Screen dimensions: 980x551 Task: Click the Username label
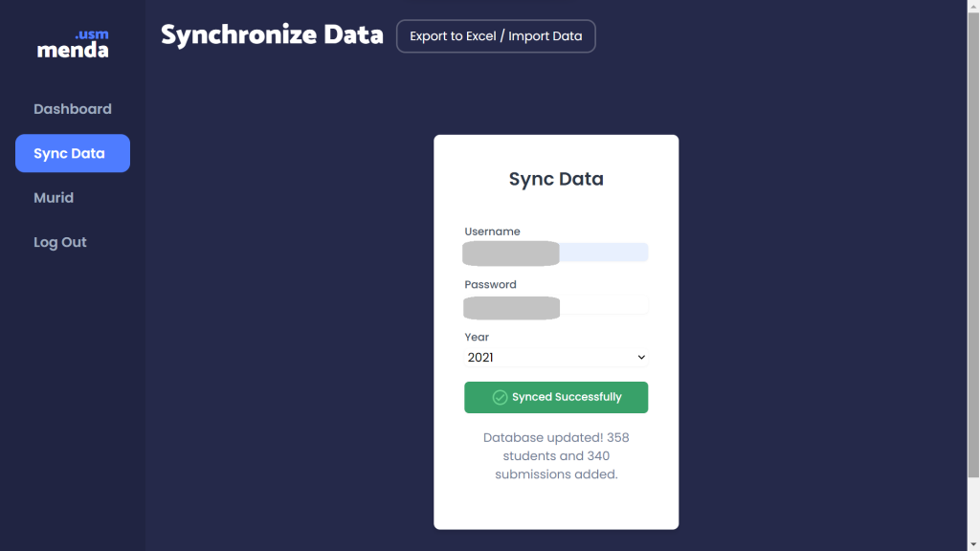pyautogui.click(x=492, y=231)
